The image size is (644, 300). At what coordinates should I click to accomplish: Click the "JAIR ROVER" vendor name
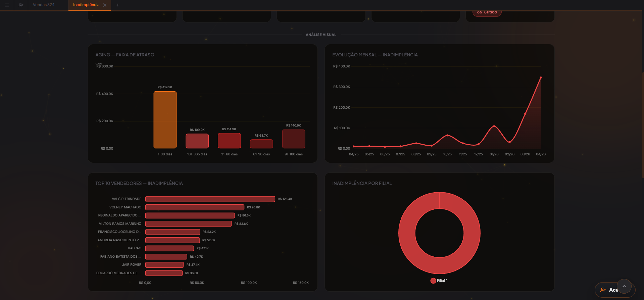(132, 265)
